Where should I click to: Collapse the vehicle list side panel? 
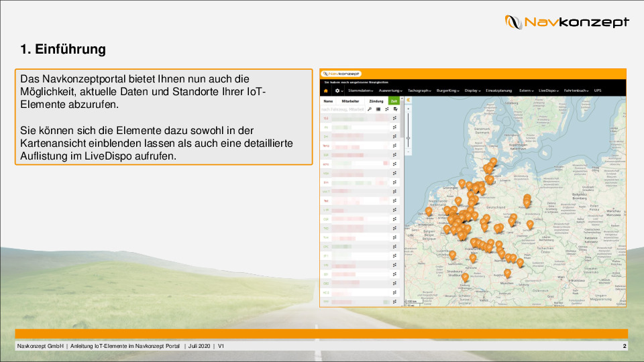[409, 100]
